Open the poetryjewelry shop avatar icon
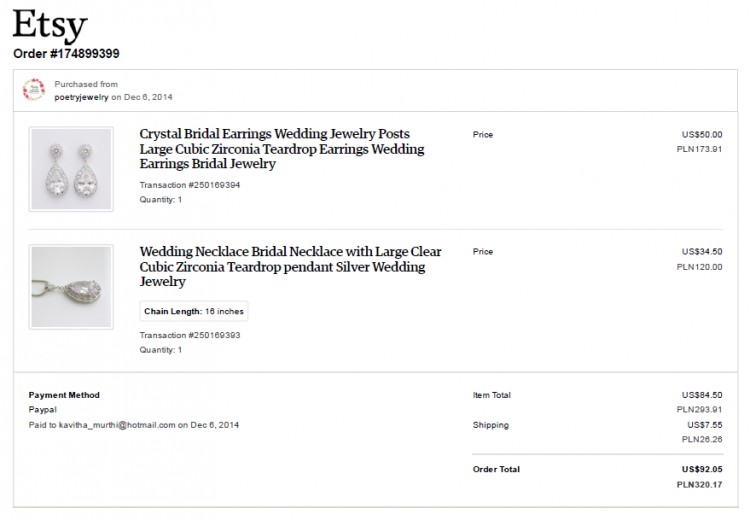Viewport: 750px width, 520px height. [x=34, y=90]
